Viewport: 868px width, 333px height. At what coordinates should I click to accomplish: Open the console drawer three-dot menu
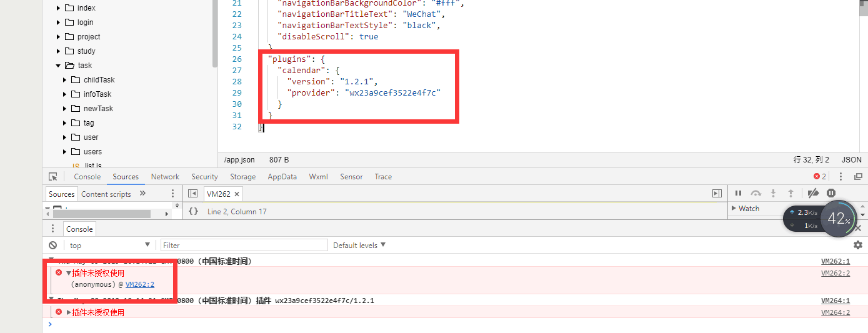[x=53, y=229]
